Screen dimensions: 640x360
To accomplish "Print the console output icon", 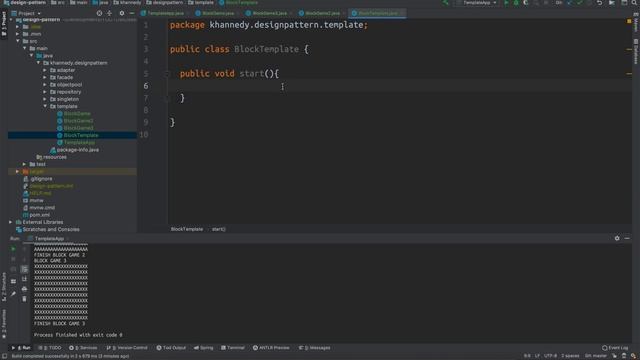I will (x=24, y=289).
